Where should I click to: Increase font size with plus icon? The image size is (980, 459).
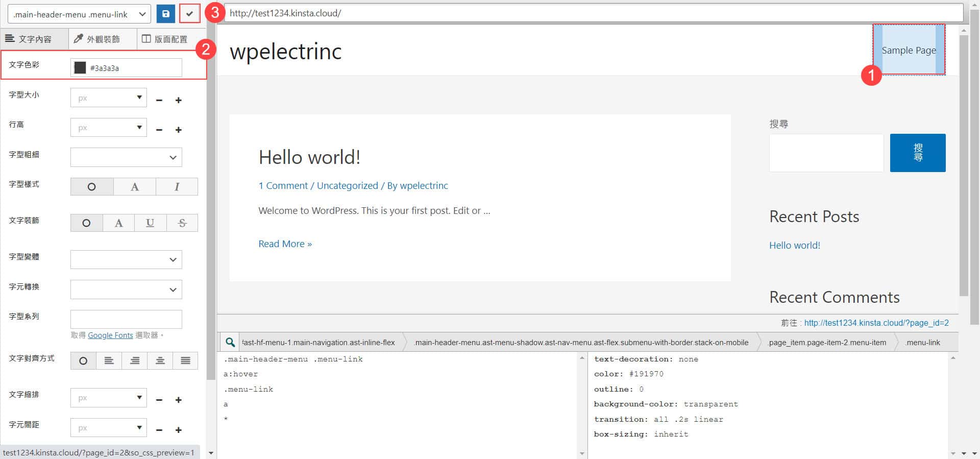179,100
